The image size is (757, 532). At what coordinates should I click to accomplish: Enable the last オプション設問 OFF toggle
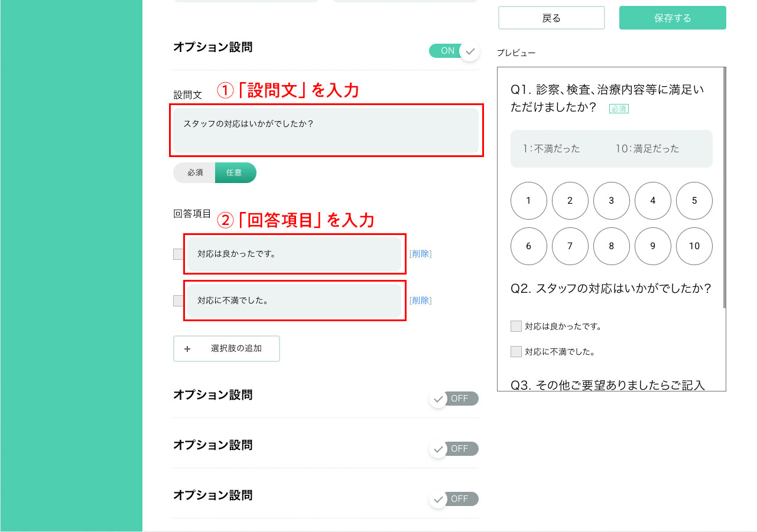[x=454, y=500]
